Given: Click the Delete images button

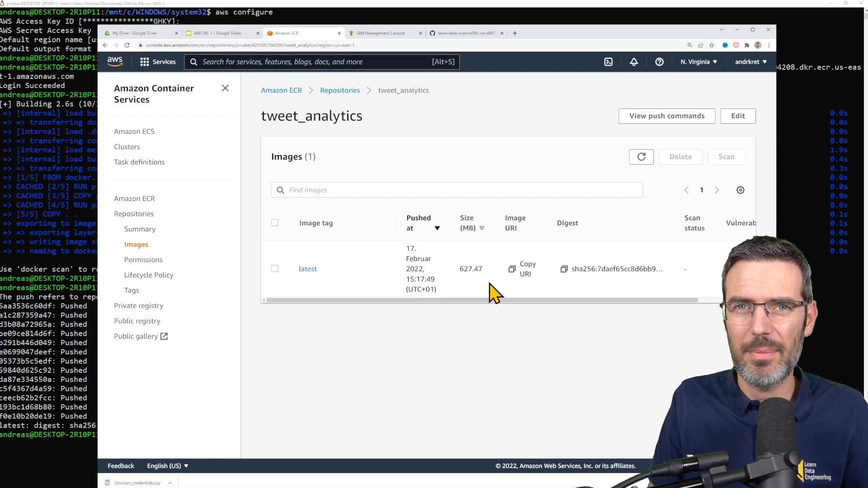Looking at the screenshot, I should 681,156.
